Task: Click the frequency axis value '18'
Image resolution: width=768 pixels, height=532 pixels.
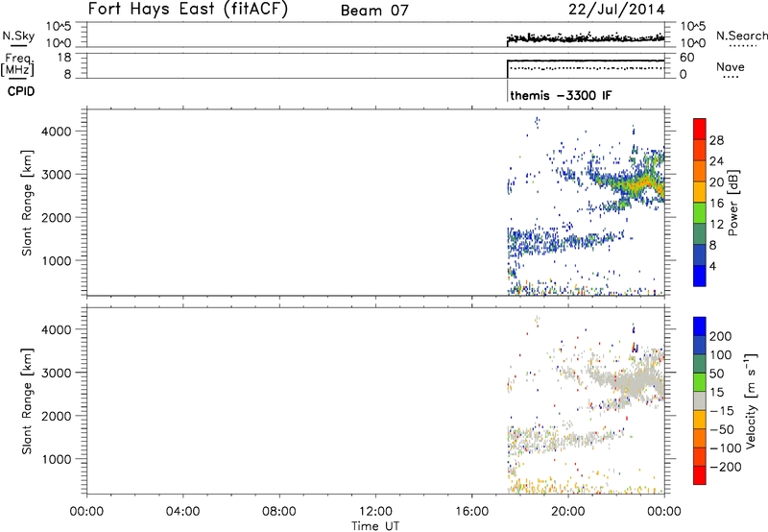Action: (x=64, y=58)
